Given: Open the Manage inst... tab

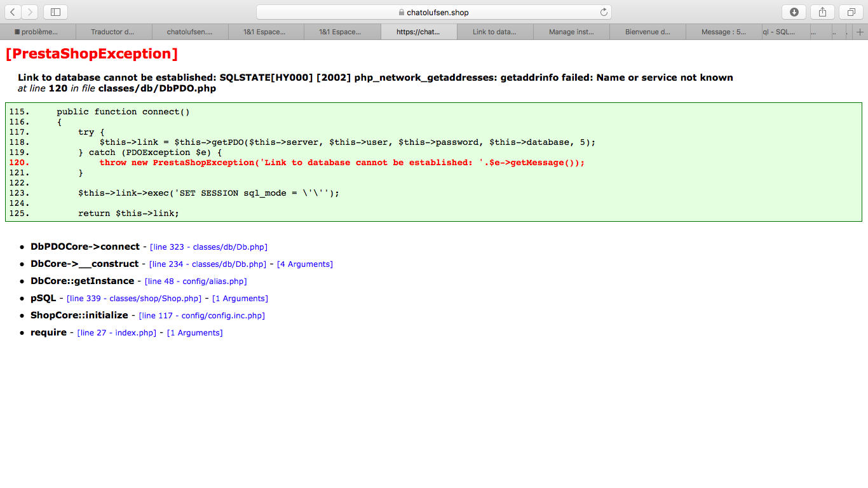Looking at the screenshot, I should (571, 32).
